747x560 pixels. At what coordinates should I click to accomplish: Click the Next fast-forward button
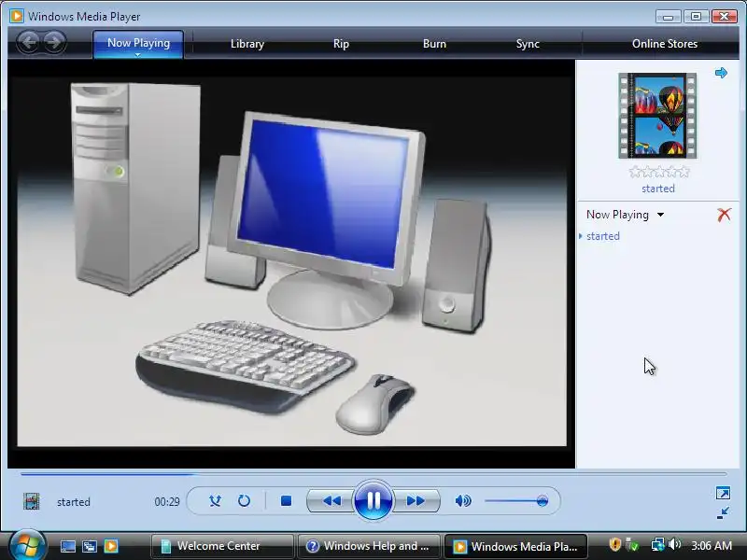coord(416,500)
